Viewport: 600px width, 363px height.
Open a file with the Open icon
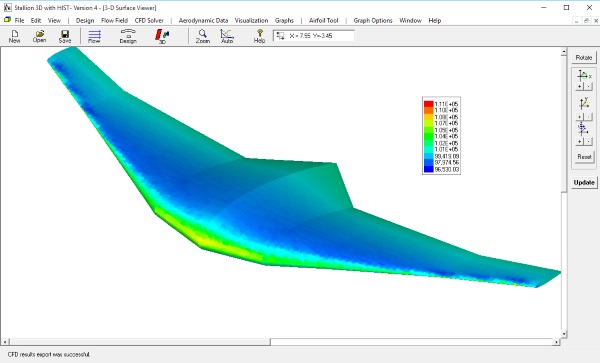point(39,36)
